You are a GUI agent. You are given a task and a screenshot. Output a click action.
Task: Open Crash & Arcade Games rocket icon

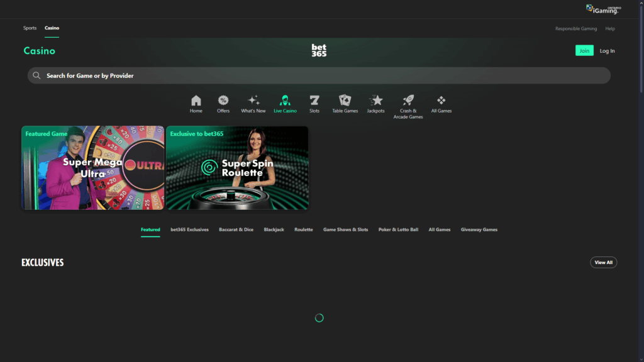[408, 101]
